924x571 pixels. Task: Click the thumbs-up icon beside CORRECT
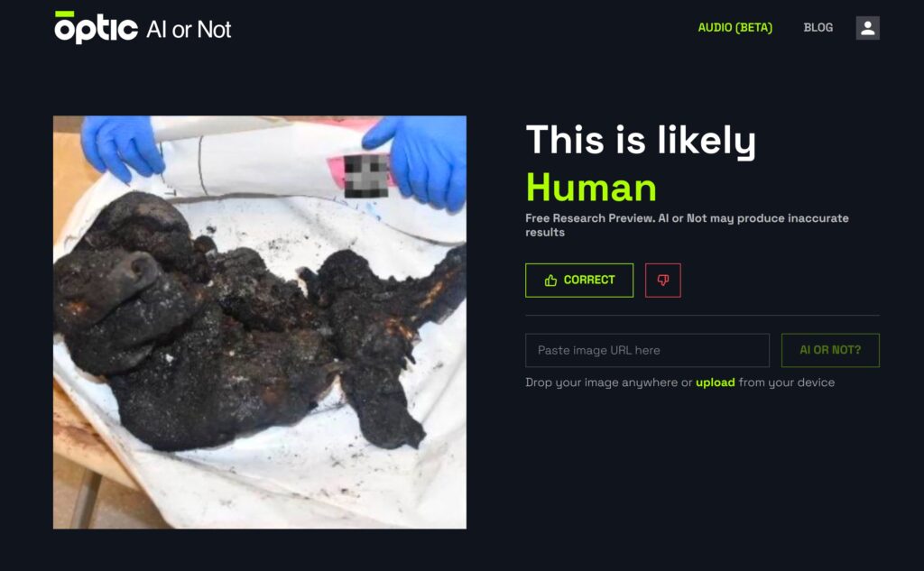tap(550, 281)
